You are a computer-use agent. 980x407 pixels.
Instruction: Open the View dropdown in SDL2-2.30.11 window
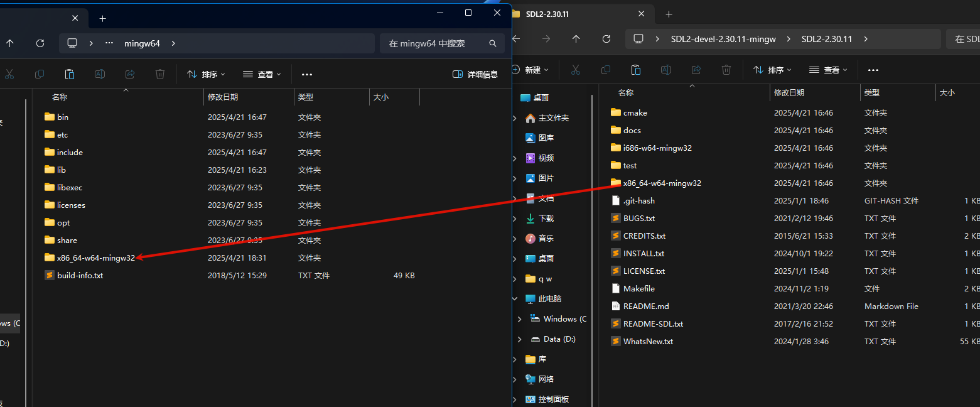point(828,70)
